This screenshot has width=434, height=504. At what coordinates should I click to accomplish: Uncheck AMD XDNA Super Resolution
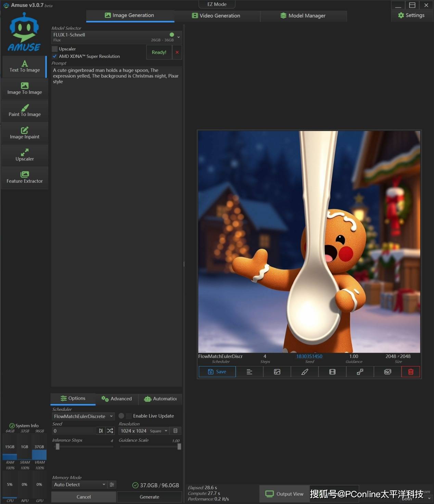(x=55, y=56)
